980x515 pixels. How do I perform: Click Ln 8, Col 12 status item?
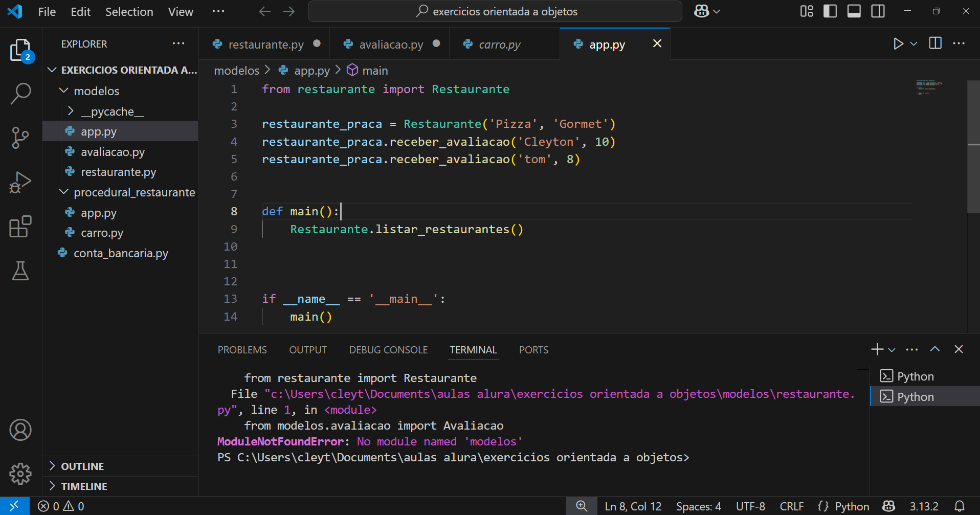(633, 506)
